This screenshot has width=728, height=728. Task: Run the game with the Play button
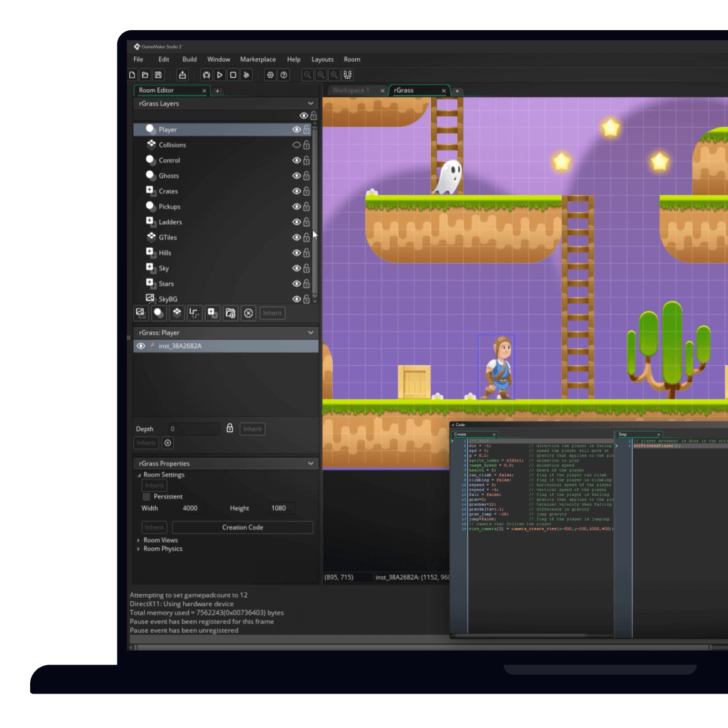(x=220, y=75)
